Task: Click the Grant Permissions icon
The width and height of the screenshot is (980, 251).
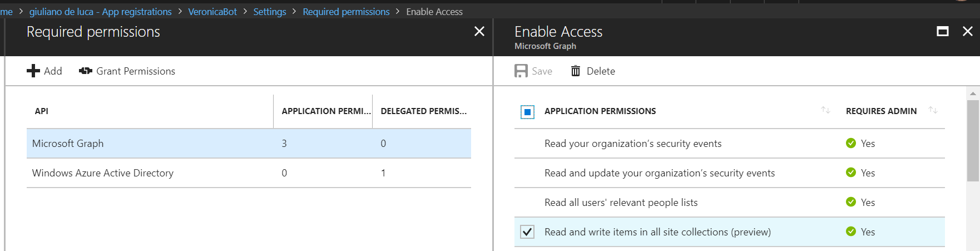Action: [x=86, y=71]
